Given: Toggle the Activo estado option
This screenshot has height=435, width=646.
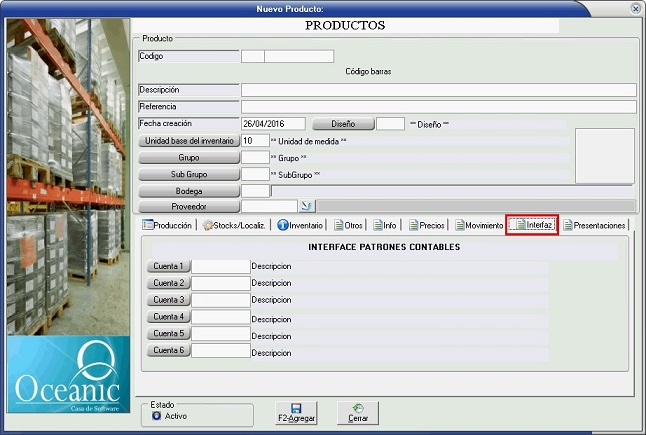Looking at the screenshot, I should (156, 415).
